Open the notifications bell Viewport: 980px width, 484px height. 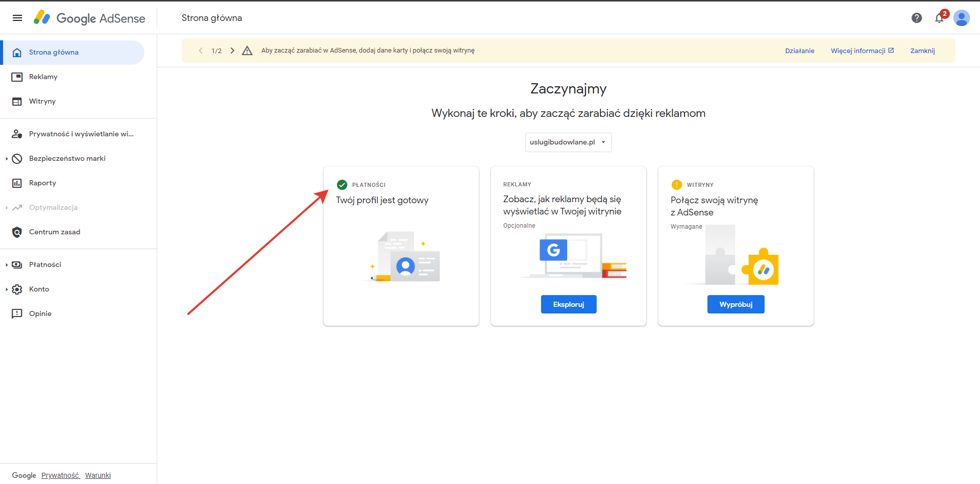click(939, 18)
